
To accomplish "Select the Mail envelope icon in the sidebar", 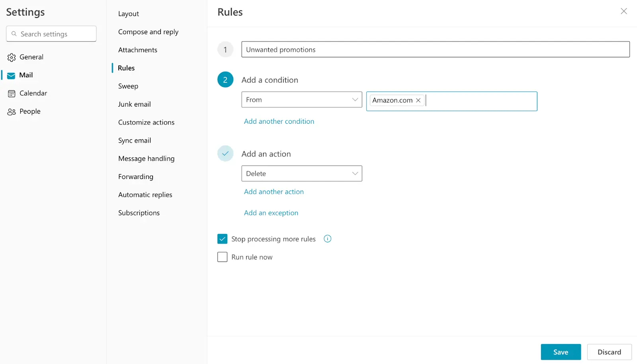I will (11, 75).
